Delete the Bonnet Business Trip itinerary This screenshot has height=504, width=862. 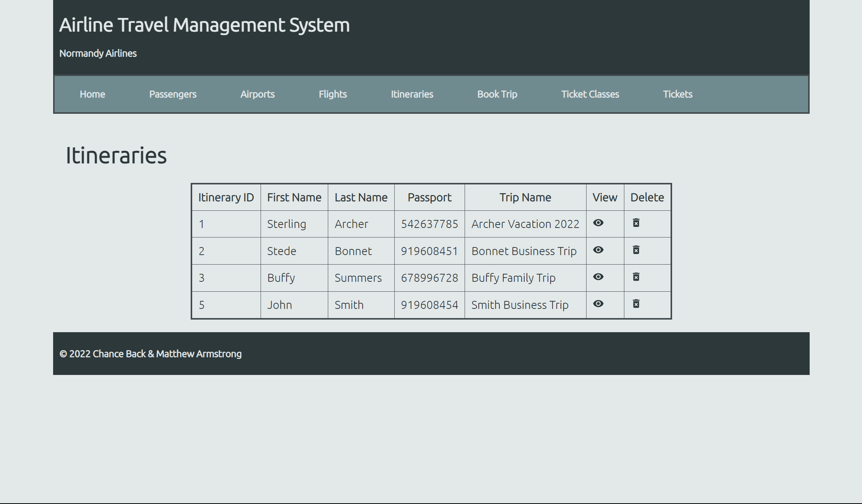pos(636,250)
